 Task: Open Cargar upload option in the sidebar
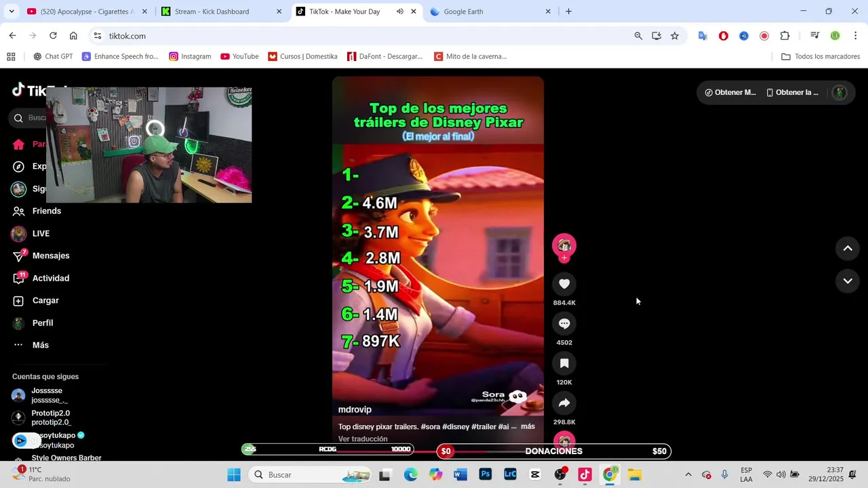point(45,300)
